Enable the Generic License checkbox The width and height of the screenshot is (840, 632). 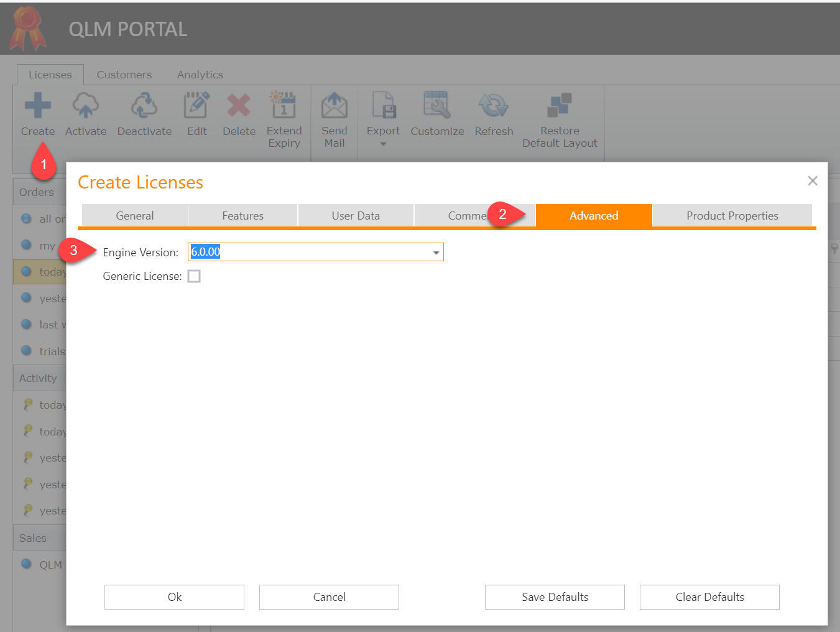click(x=193, y=276)
